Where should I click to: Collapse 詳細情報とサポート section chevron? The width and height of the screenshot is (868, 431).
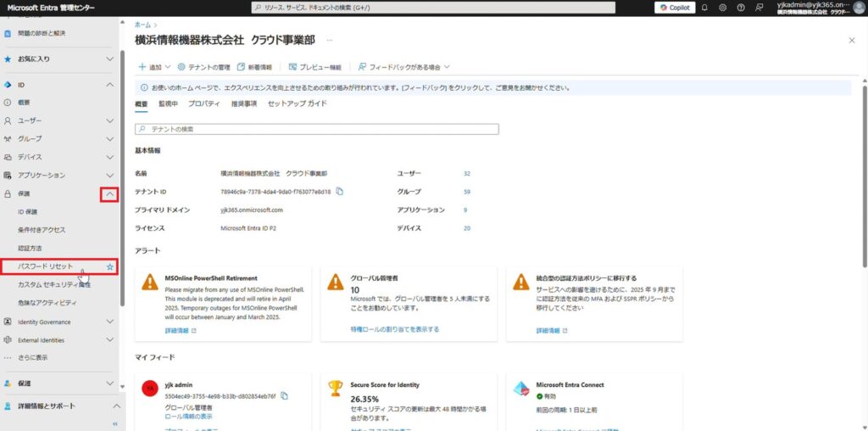[x=116, y=406]
